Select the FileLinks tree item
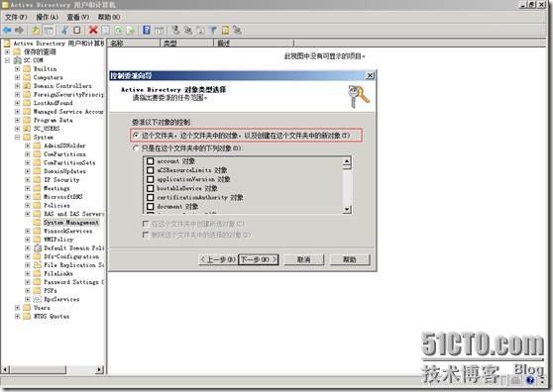The height and width of the screenshot is (392, 553). [x=58, y=273]
